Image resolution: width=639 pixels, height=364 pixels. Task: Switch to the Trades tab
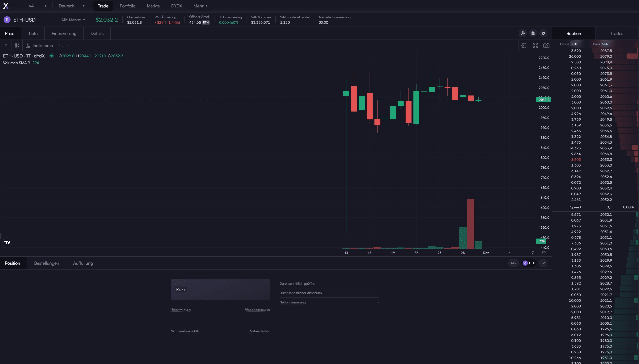tap(616, 33)
